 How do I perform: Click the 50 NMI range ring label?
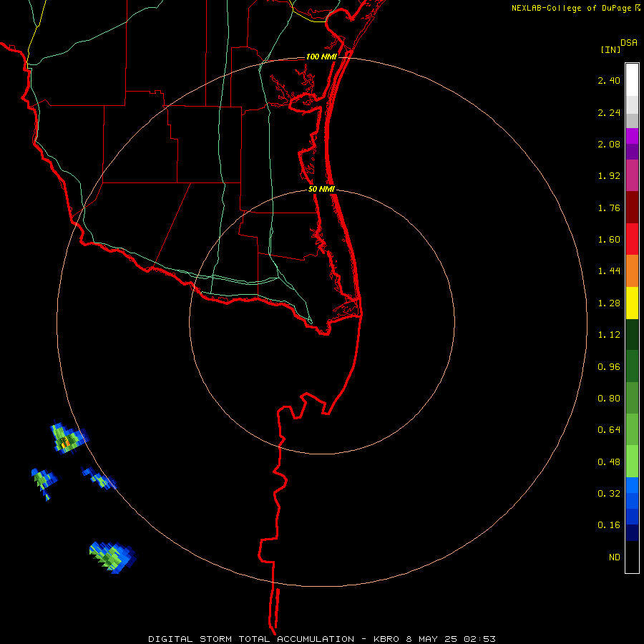[x=321, y=190]
